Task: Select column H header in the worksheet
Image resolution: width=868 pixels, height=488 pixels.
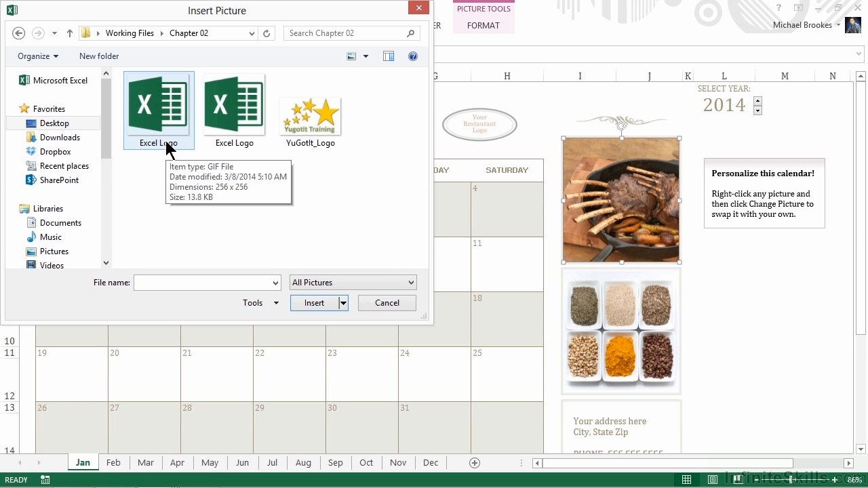Action: (x=507, y=77)
